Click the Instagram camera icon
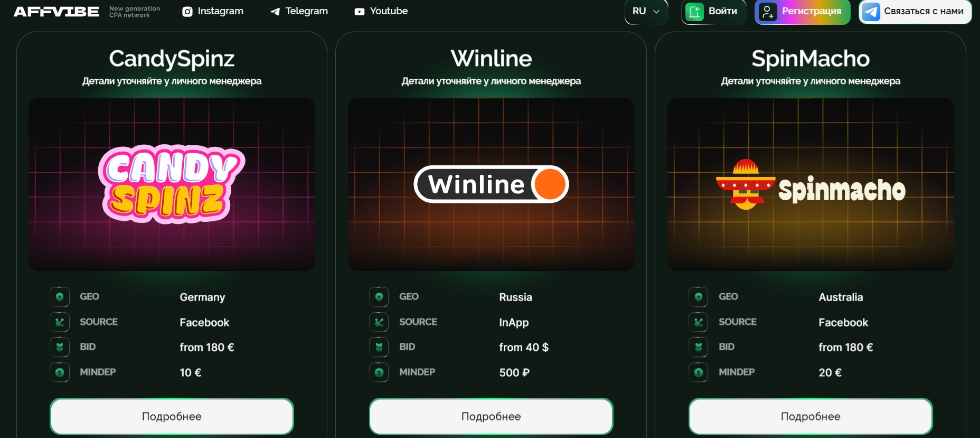The width and height of the screenshot is (980, 438). 187,12
